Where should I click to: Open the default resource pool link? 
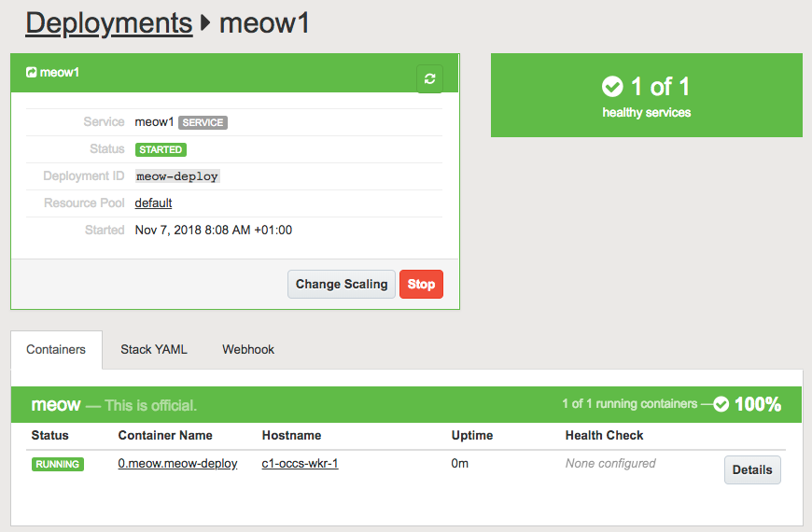[x=153, y=203]
